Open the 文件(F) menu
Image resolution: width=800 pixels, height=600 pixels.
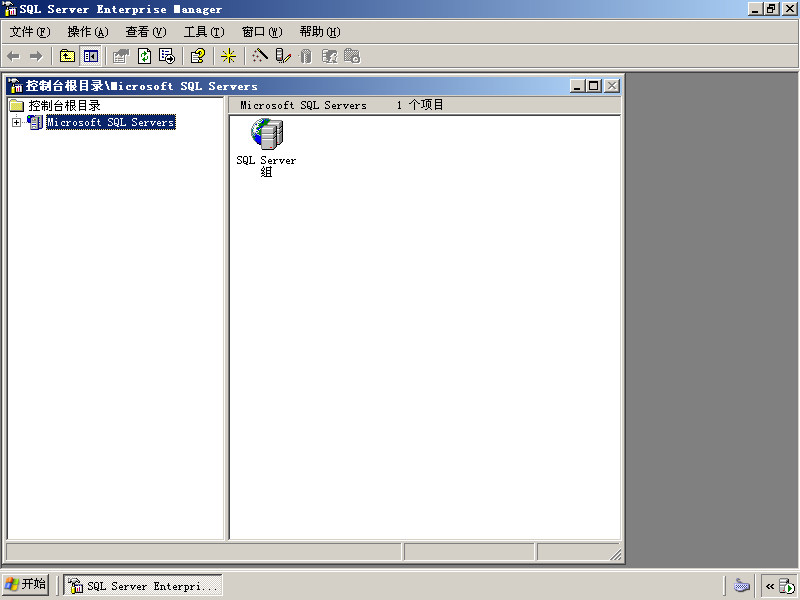click(30, 32)
